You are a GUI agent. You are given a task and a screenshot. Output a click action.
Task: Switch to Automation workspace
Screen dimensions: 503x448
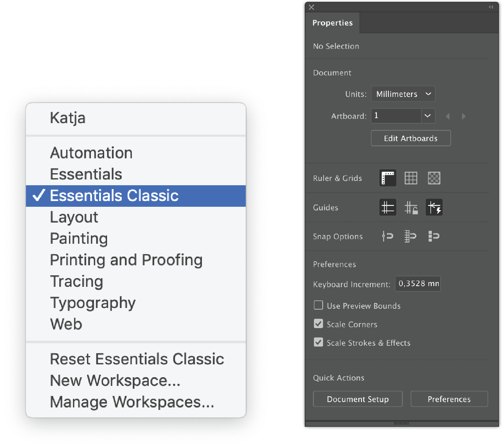click(136, 153)
